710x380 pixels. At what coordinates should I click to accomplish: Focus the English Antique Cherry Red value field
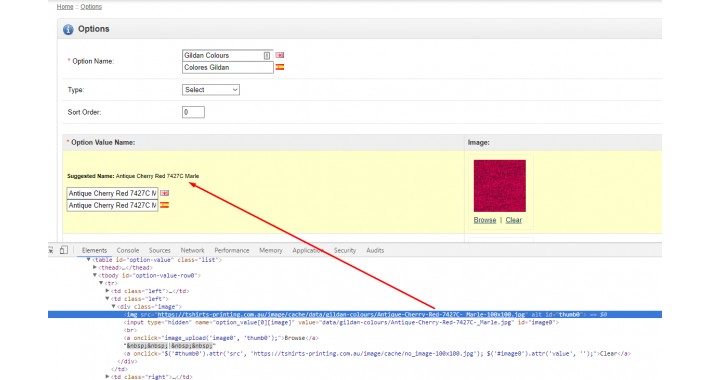tap(112, 193)
